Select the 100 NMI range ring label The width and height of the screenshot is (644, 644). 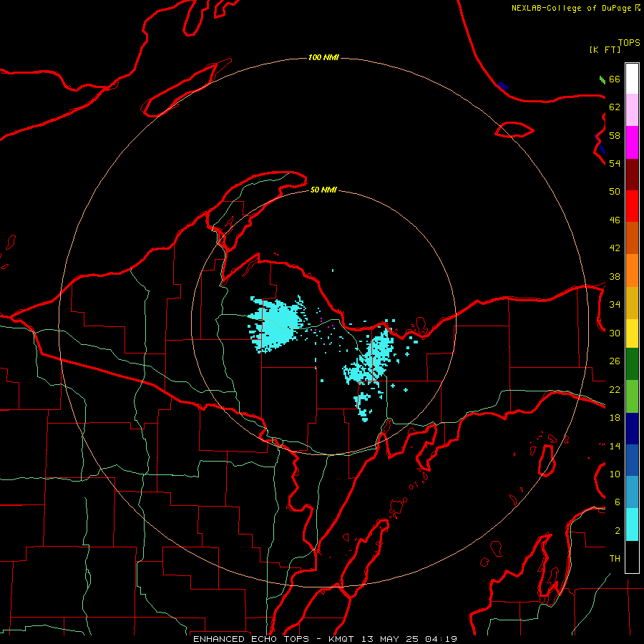click(323, 57)
